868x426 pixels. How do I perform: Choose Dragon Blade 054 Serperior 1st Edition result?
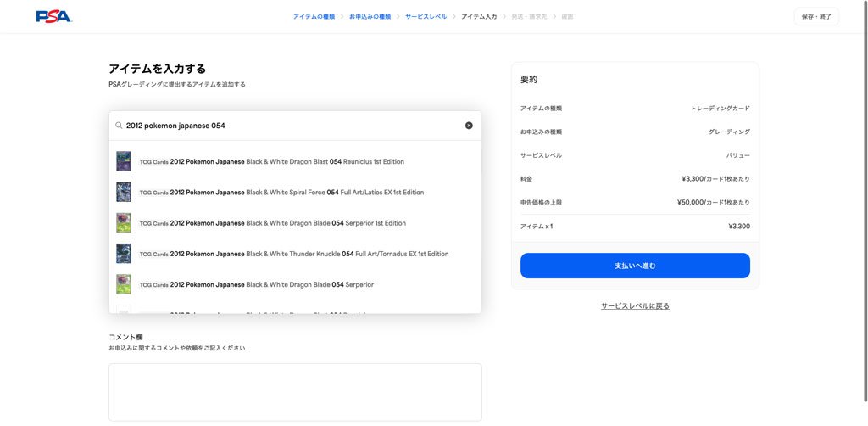click(295, 223)
